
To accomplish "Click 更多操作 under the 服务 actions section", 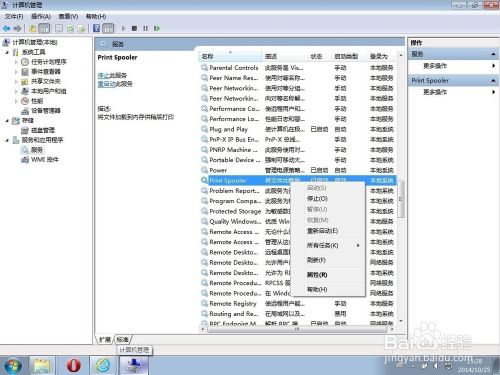I will [x=435, y=66].
